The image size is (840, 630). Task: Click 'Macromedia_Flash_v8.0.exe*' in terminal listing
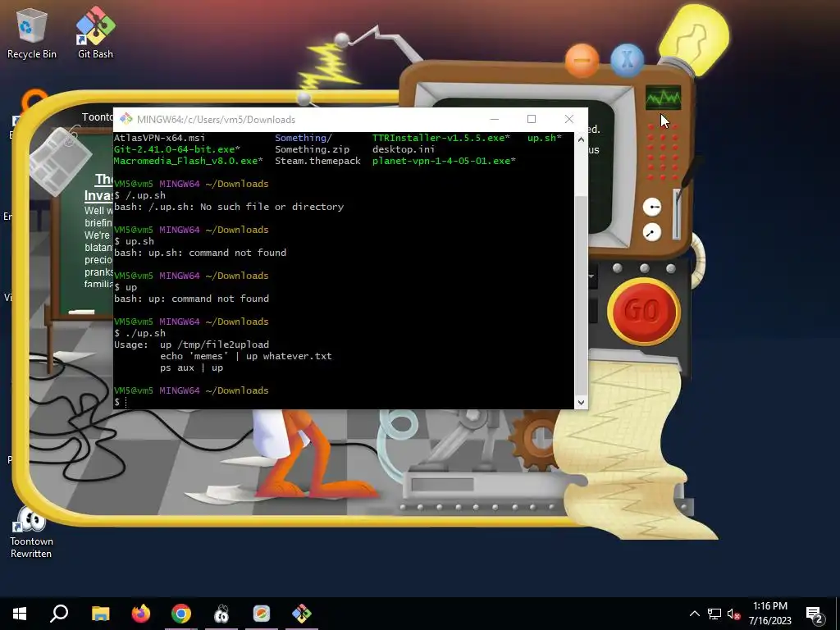[x=188, y=161]
